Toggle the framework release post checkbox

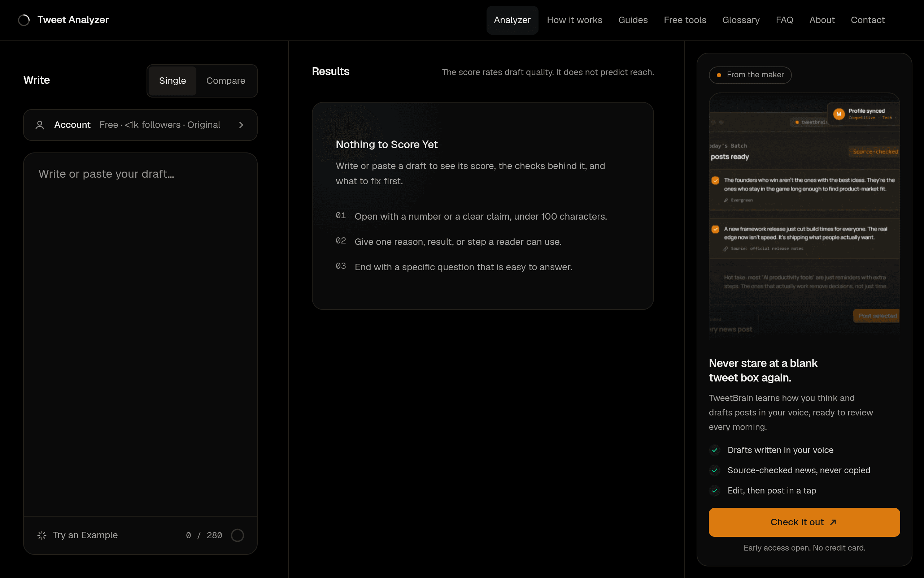coord(715,229)
